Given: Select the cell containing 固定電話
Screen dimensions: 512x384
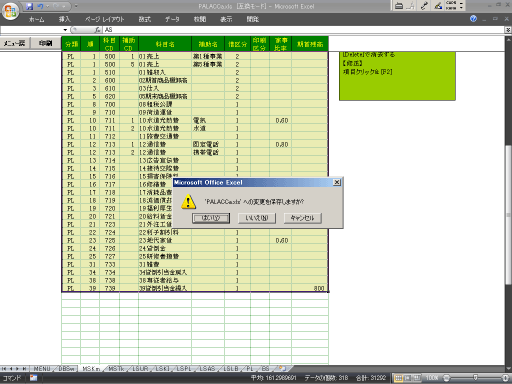Looking at the screenshot, I should click(x=208, y=144).
